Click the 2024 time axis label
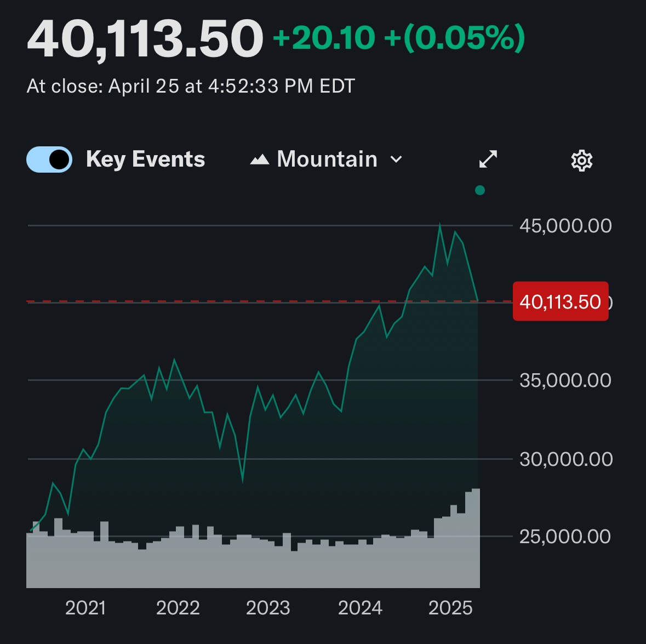Image resolution: width=646 pixels, height=644 pixels. click(x=360, y=608)
